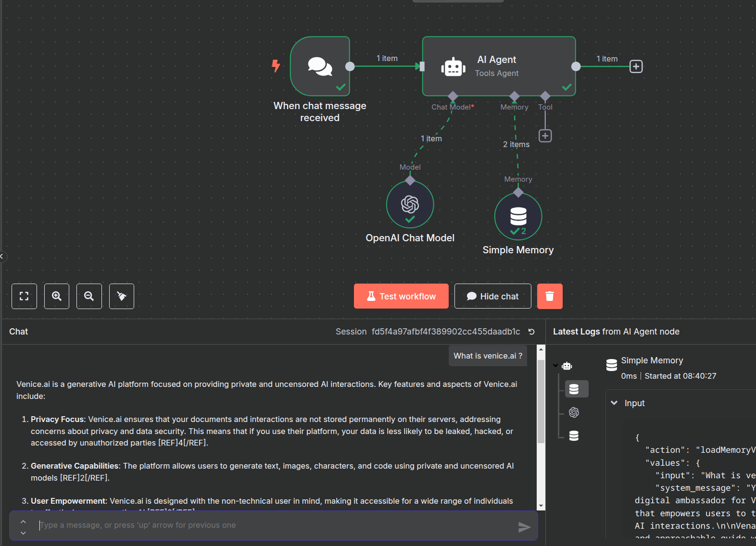This screenshot has width=756, height=546.
Task: Click the chat message input field
Action: point(274,525)
